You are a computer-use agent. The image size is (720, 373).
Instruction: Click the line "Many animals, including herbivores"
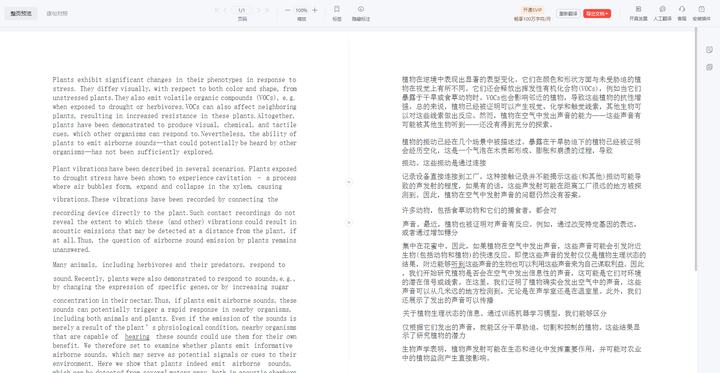tap(169, 265)
